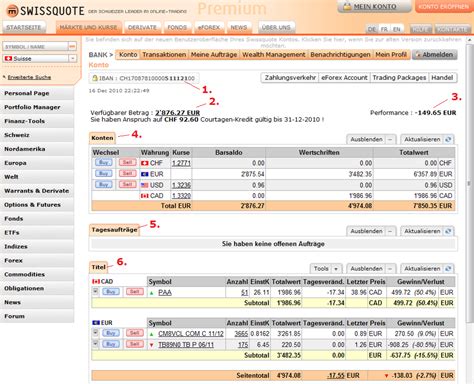Open the CMBVCL COM C 11/12 symbol link
The width and height of the screenshot is (474, 384).
point(191,334)
